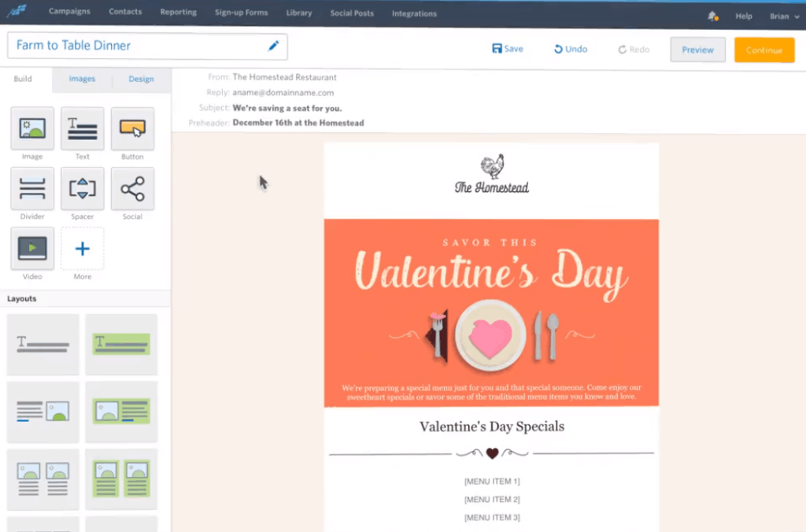Select the Spacer block icon
Screen dimensions: 806x532
tap(82, 189)
